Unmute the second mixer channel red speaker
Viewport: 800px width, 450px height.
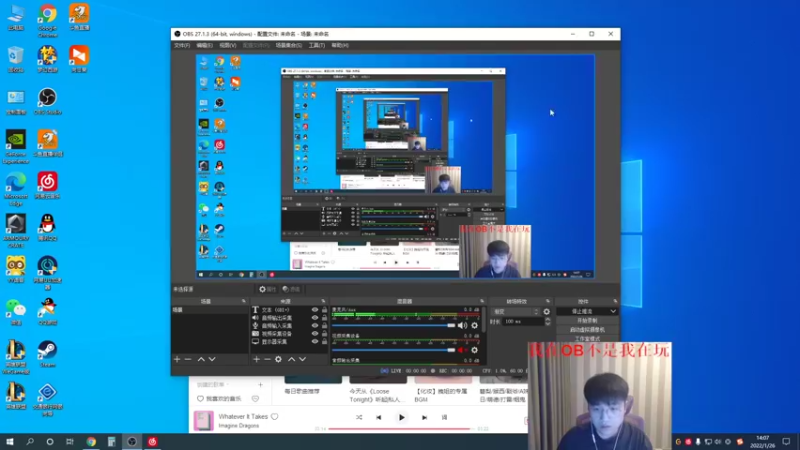[x=462, y=350]
